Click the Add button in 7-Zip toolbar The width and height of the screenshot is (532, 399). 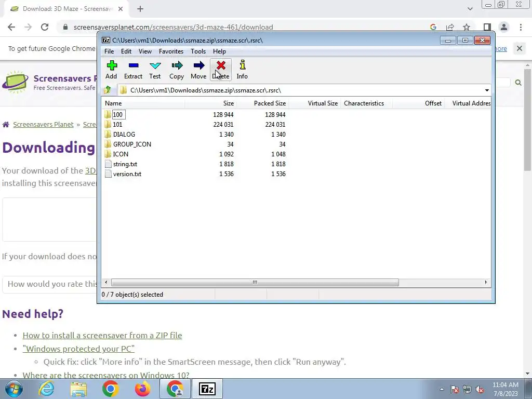point(111,70)
